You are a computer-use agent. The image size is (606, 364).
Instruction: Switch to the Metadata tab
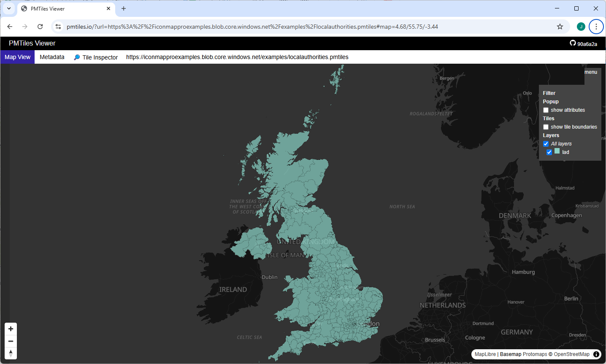coord(52,57)
